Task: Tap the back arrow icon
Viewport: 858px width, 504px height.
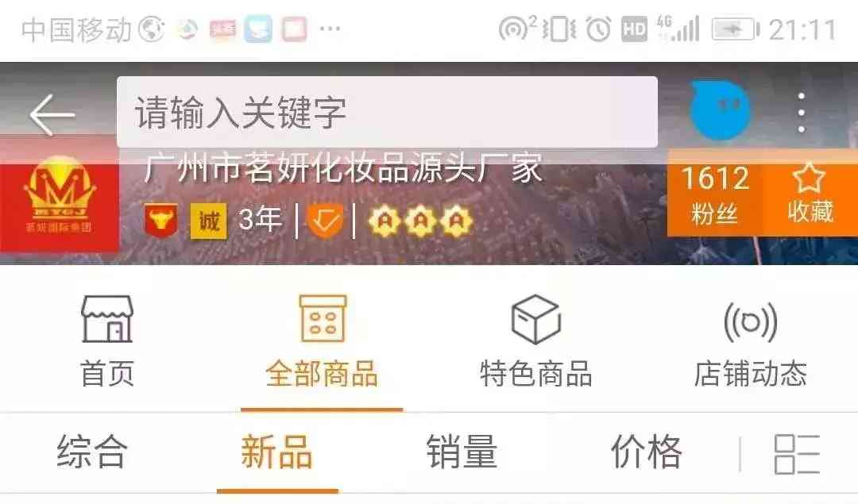Action: pos(52,115)
